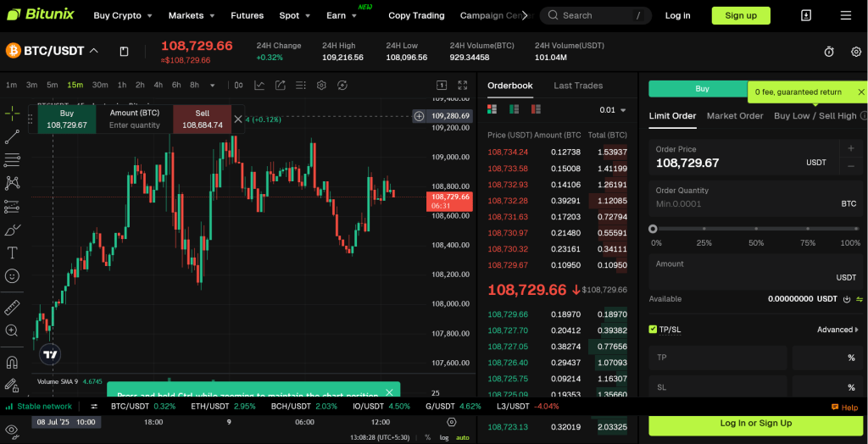The height and width of the screenshot is (444, 868).
Task: Open the emoji icons tool
Action: point(12,275)
